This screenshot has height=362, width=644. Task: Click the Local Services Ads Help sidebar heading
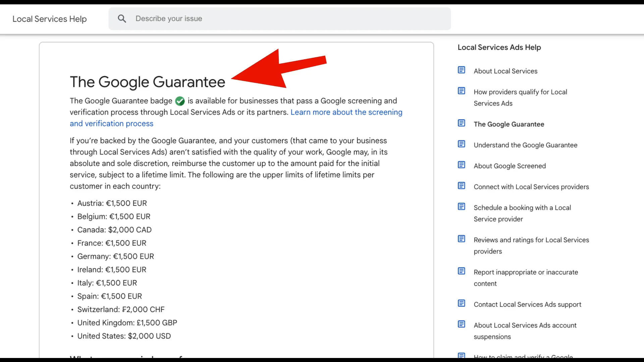point(499,48)
